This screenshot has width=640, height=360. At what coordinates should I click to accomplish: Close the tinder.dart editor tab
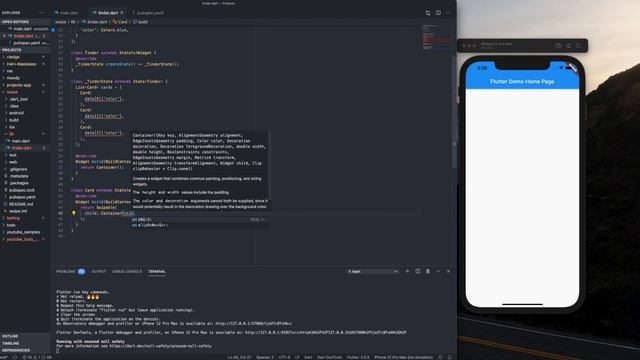coord(122,13)
